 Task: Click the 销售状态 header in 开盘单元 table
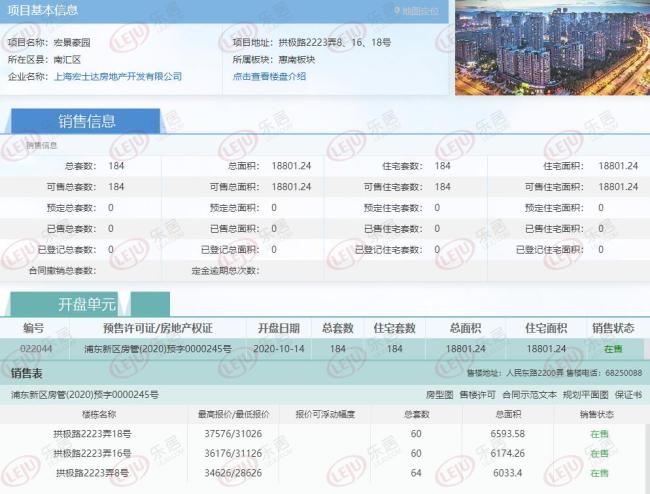(613, 328)
